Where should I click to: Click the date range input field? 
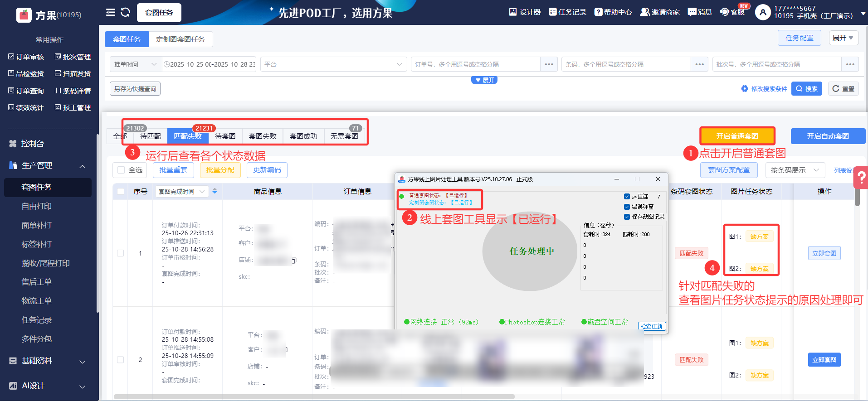pyautogui.click(x=209, y=64)
